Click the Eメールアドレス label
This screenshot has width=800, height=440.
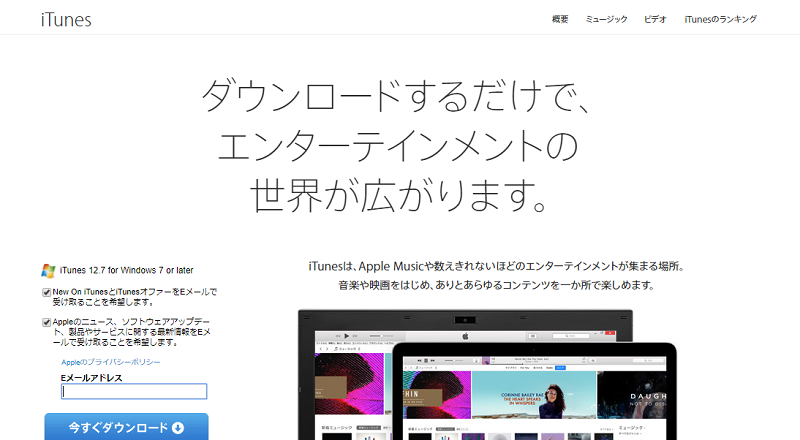[x=91, y=378]
